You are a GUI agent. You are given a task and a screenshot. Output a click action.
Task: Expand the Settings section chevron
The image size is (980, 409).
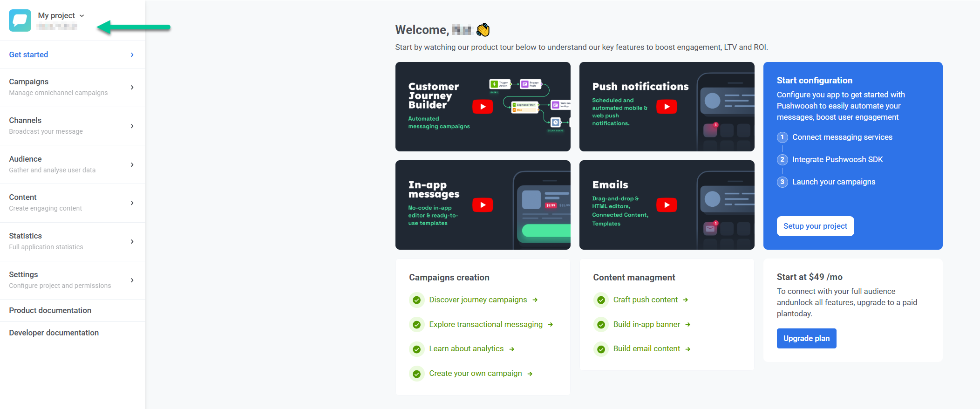132,280
